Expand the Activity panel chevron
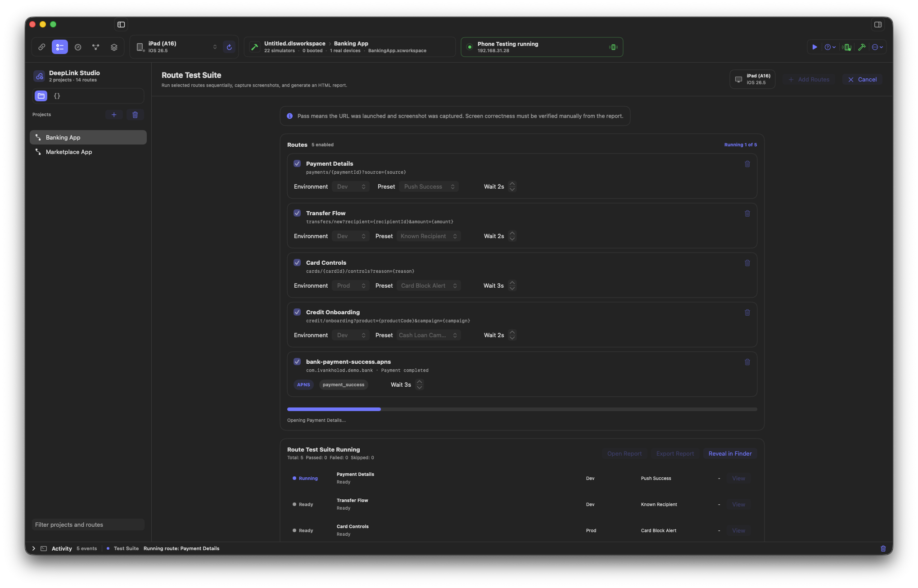918x588 pixels. tap(34, 548)
